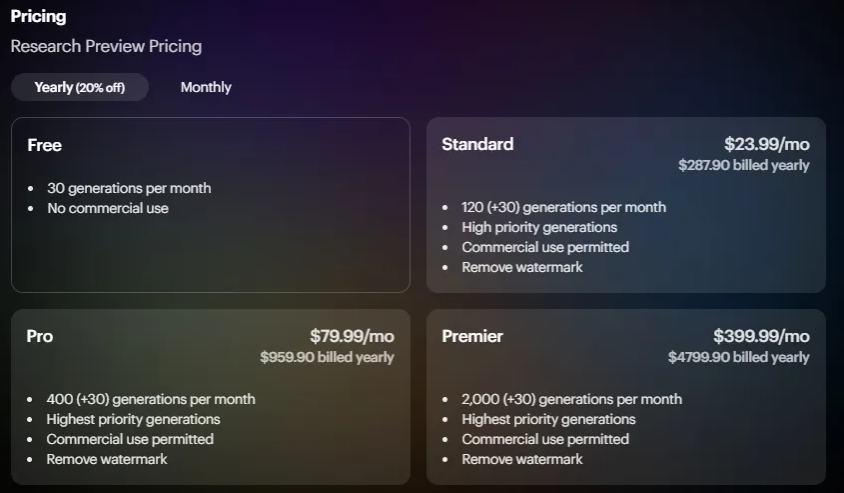Click '120 (+30) generations per month' item
This screenshot has height=493, width=844.
pos(564,207)
